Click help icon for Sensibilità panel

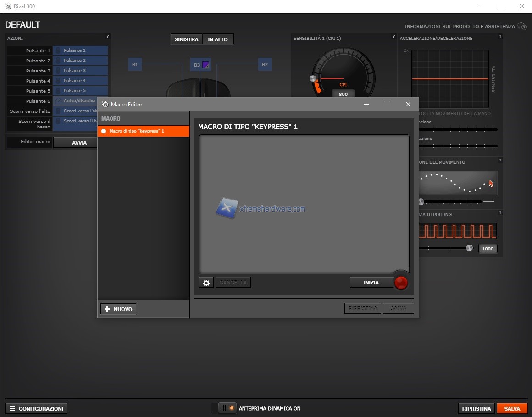(x=393, y=36)
